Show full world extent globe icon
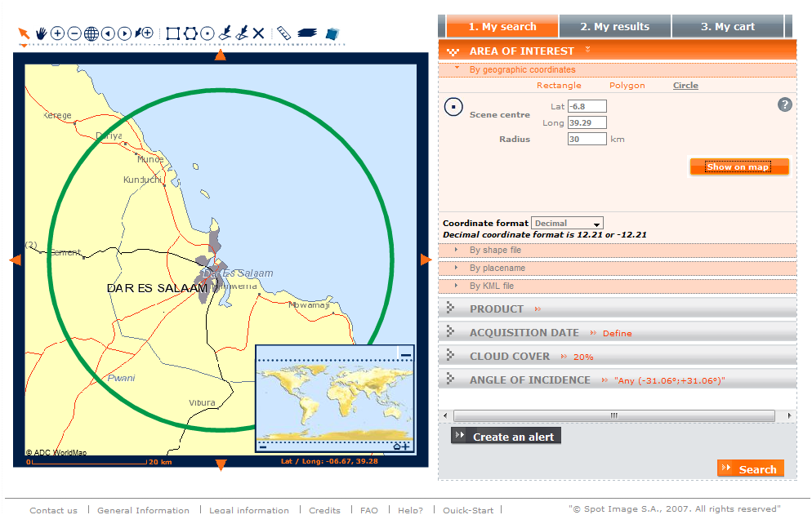Image resolution: width=812 pixels, height=515 pixels. coord(91,33)
